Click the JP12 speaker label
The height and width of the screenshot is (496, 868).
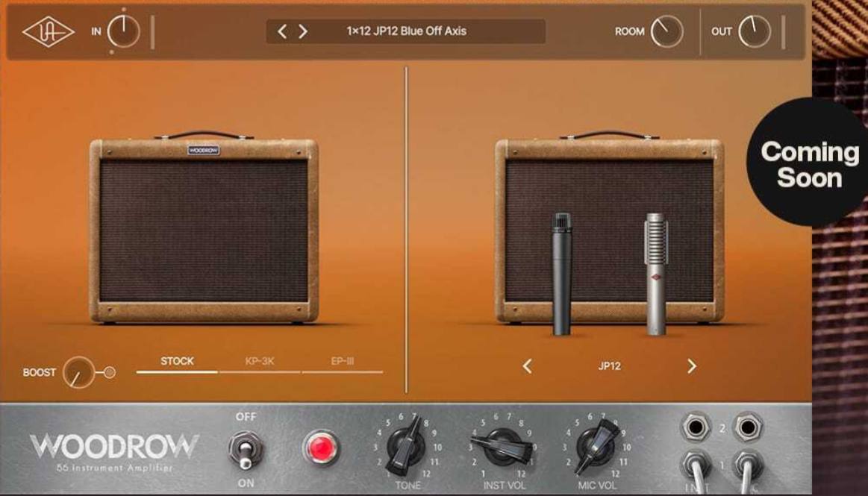(610, 366)
